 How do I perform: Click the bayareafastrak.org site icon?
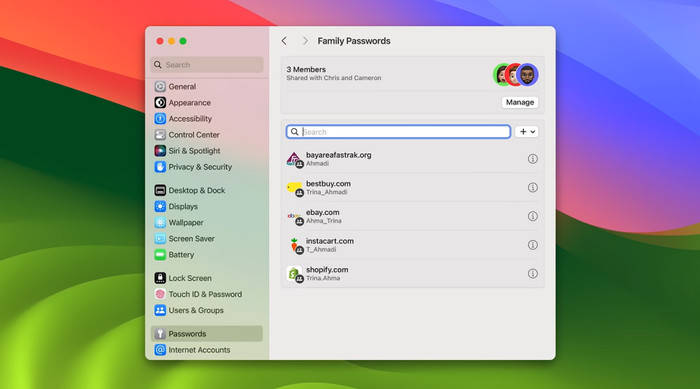295,159
